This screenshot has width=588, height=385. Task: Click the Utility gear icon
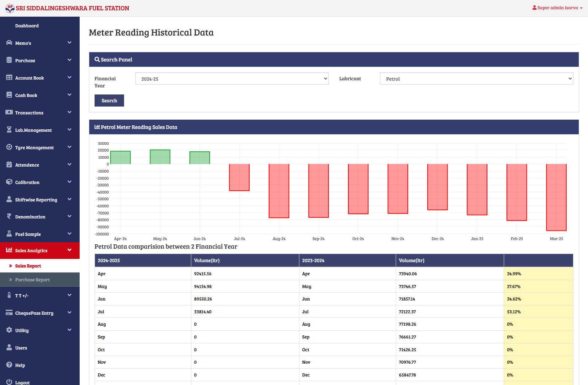click(x=9, y=330)
